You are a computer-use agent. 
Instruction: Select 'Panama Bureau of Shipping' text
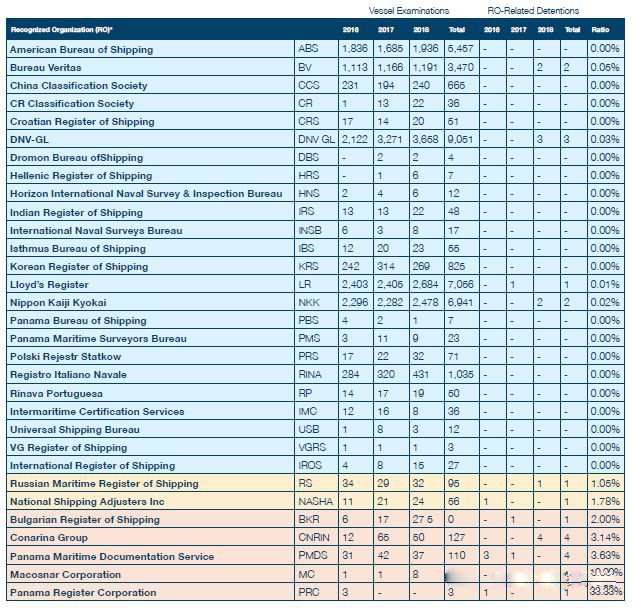tap(78, 321)
